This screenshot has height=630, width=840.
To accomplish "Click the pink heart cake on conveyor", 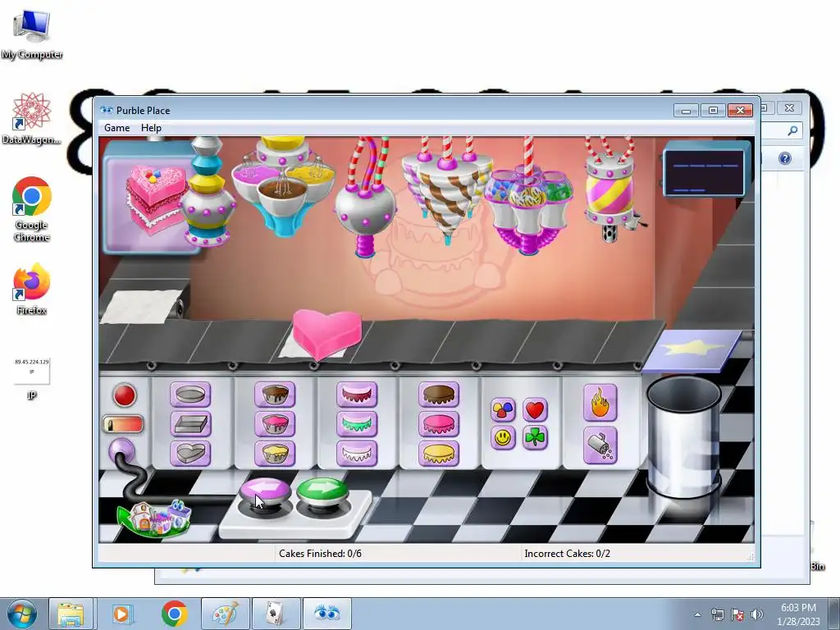I will (326, 335).
